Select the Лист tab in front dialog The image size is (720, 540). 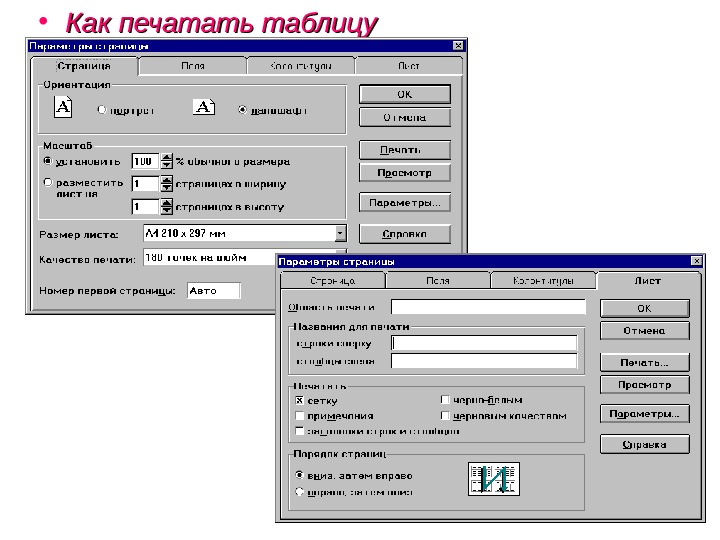(648, 281)
